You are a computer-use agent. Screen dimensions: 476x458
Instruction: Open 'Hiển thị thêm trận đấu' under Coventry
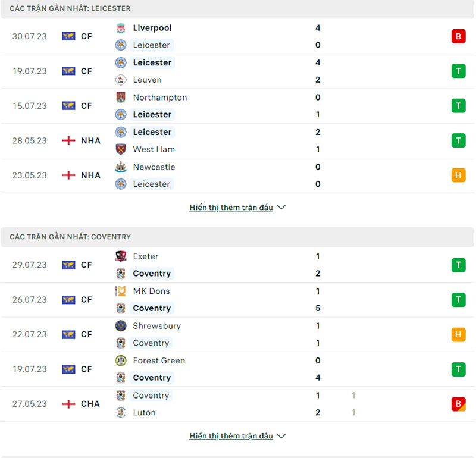231,436
